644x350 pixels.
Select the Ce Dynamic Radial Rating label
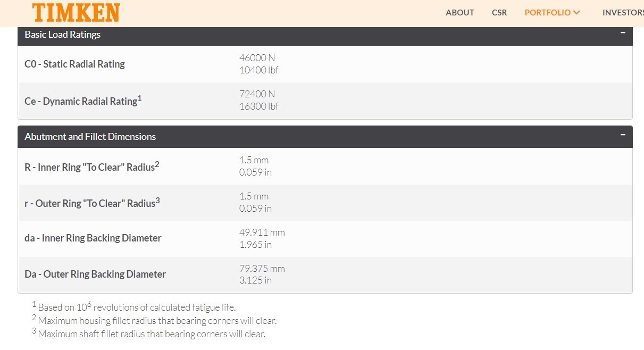pyautogui.click(x=83, y=100)
